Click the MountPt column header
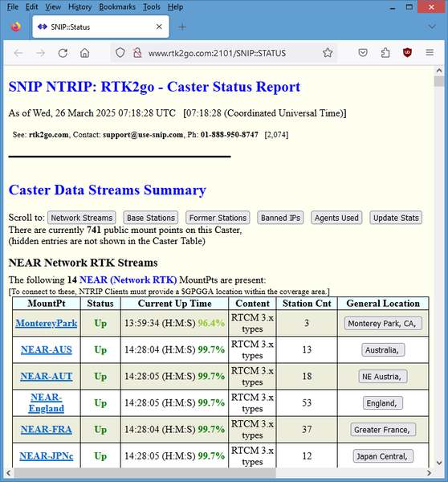448x482 pixels. pos(47,304)
